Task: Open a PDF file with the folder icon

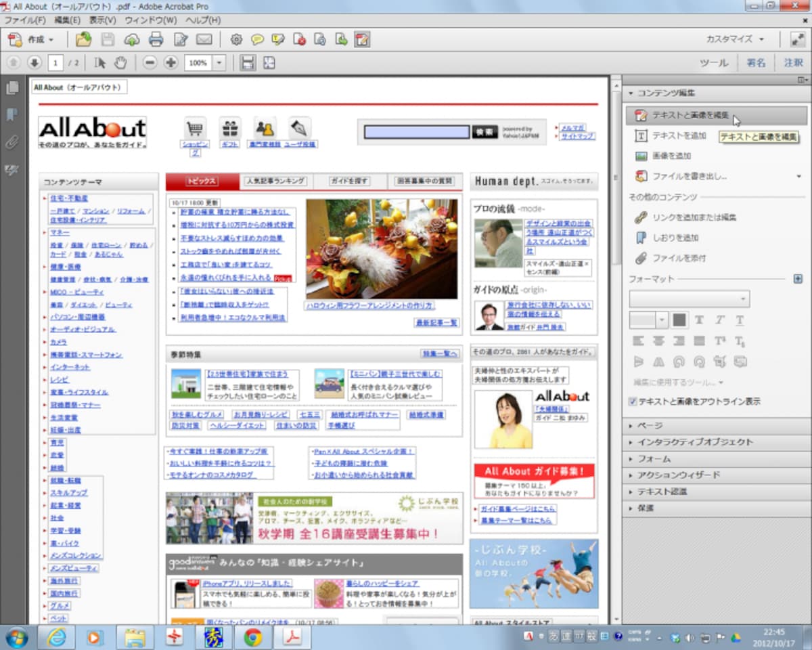Action: (83, 39)
